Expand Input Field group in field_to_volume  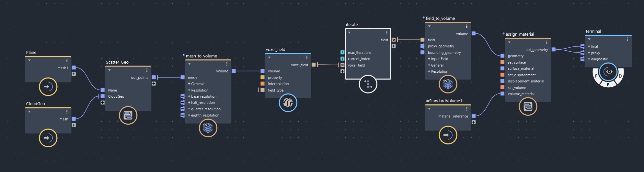pyautogui.click(x=429, y=59)
